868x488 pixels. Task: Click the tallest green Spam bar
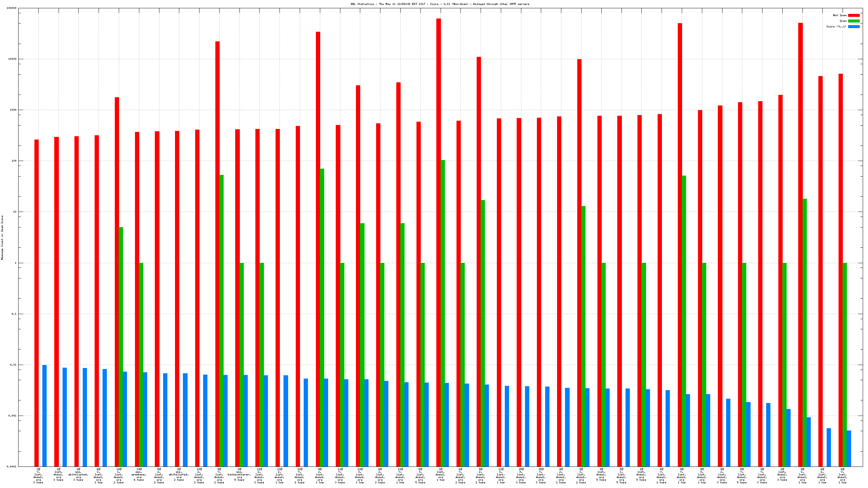[x=443, y=303]
